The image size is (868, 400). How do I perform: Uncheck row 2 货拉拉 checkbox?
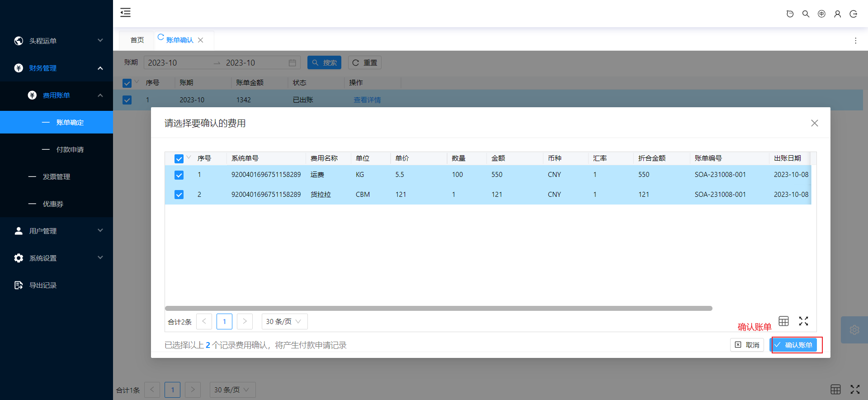[x=179, y=195]
